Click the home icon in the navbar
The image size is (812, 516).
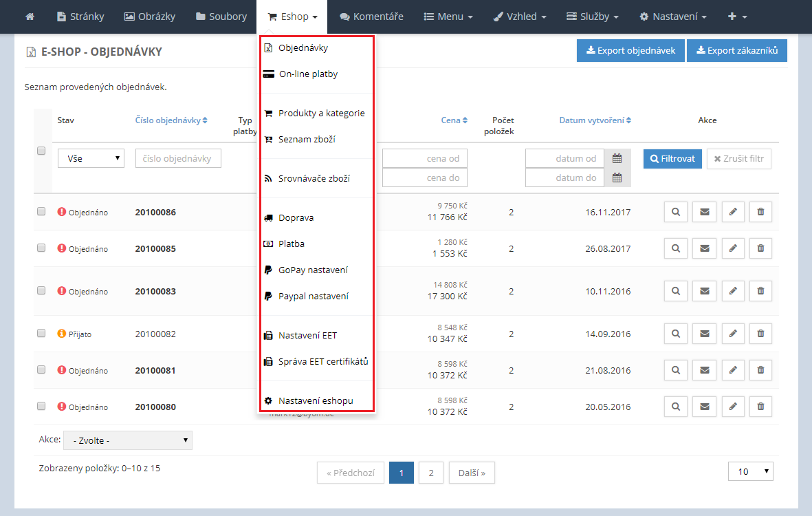(x=30, y=17)
